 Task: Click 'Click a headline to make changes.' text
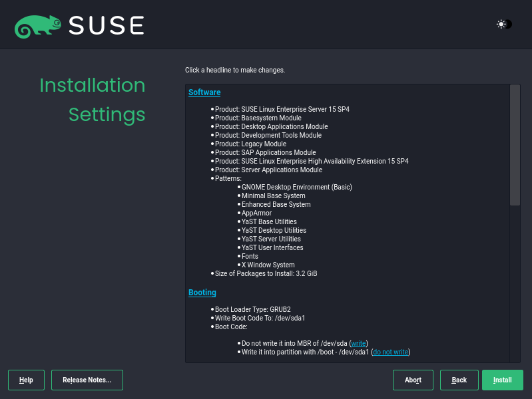pos(235,70)
